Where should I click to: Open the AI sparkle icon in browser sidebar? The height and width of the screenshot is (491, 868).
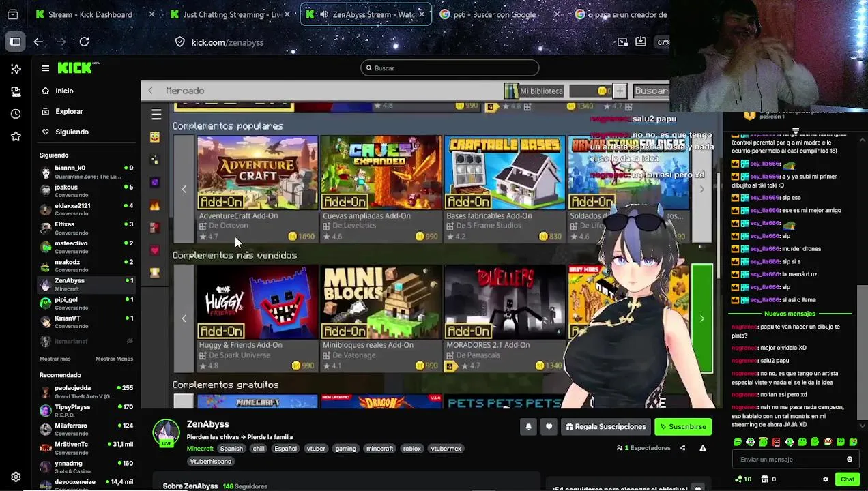point(16,69)
